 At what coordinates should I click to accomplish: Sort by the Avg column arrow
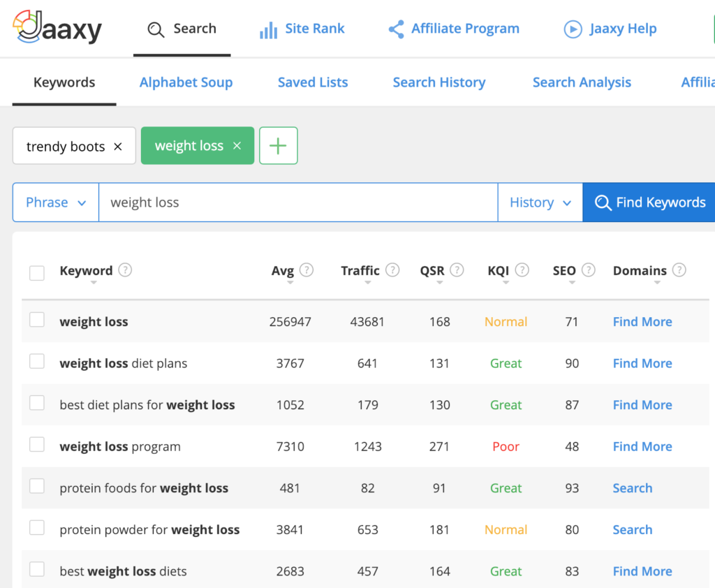coord(290,283)
